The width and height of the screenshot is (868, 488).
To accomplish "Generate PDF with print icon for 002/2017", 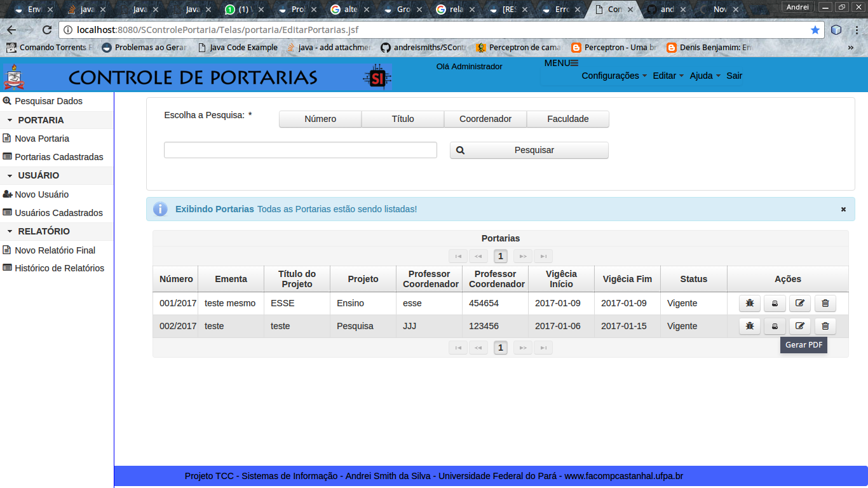I will tap(775, 326).
